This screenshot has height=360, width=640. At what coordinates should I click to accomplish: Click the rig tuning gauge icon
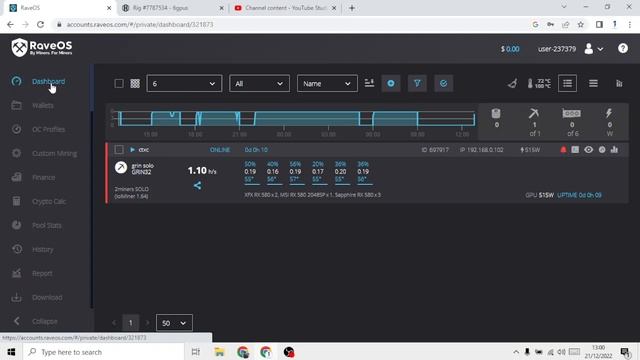coord(602,150)
